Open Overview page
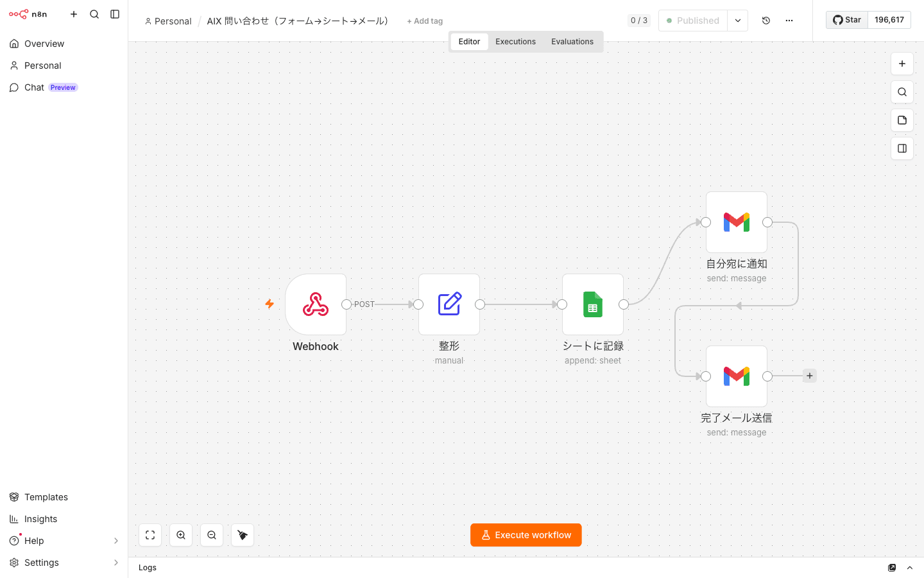924x578 pixels. tap(64, 44)
